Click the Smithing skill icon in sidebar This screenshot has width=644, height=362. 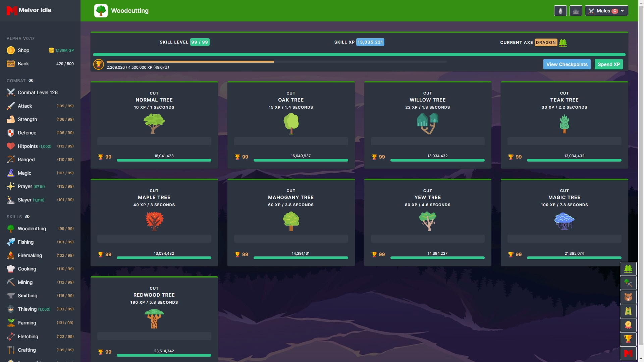point(10,295)
